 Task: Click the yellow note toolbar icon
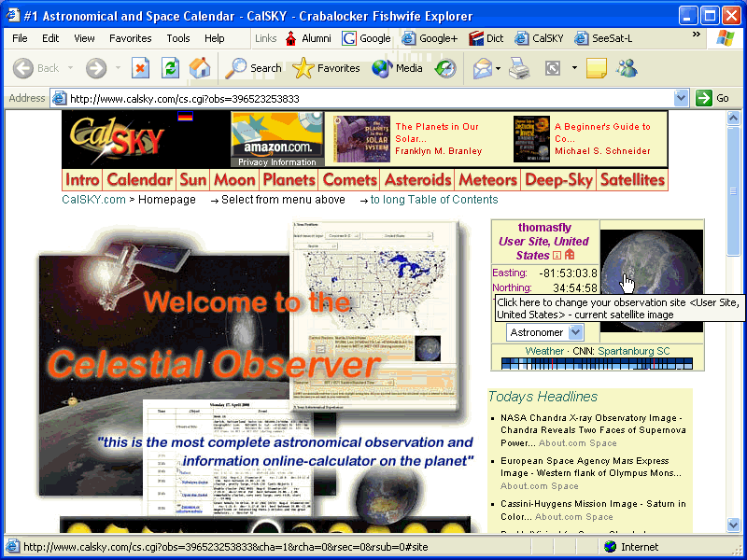pos(596,68)
